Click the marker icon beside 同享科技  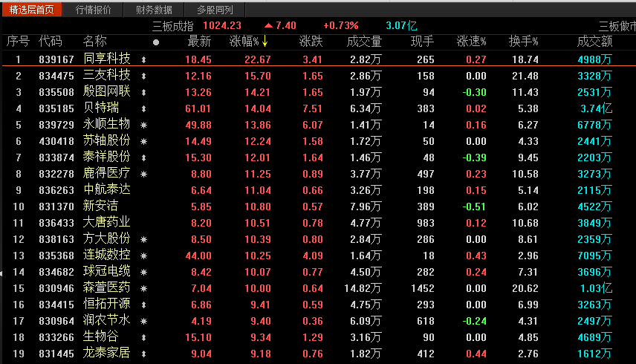pyautogui.click(x=144, y=59)
